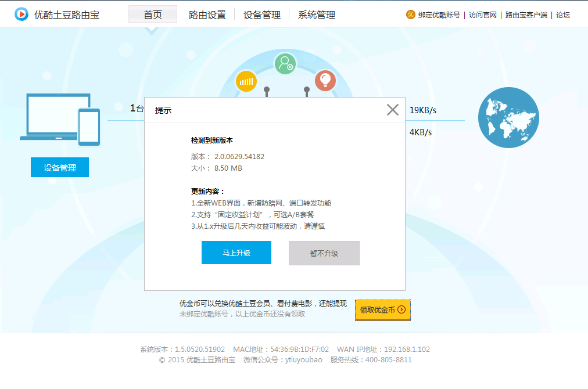This screenshot has height=389, width=588.
Task: Open the 路由设置 tab
Action: coord(207,15)
